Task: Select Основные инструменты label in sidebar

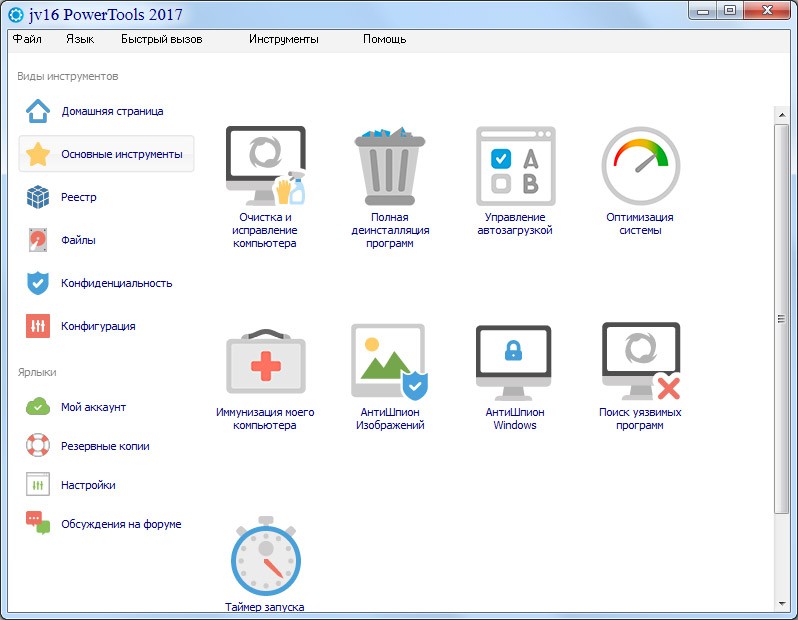Action: tap(122, 154)
